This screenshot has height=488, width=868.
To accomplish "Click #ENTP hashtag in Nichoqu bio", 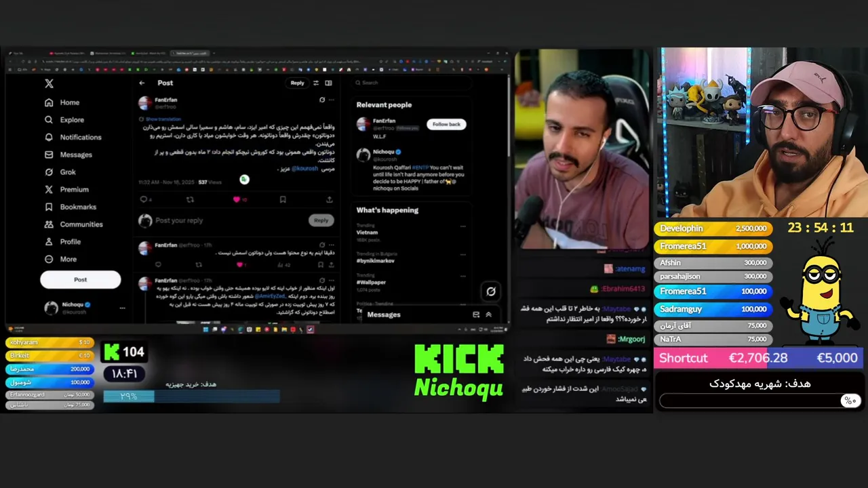I will [x=420, y=166].
